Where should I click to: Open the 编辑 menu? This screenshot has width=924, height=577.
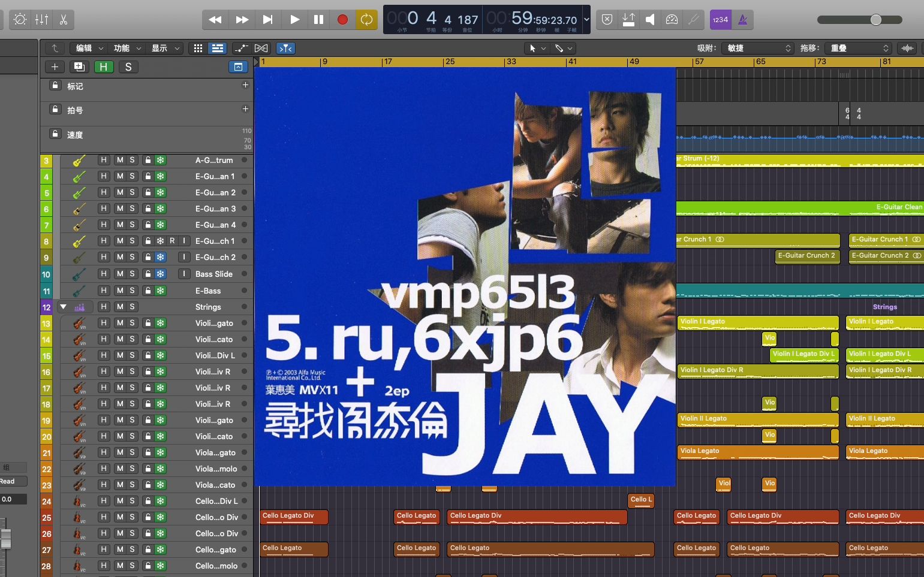click(x=89, y=48)
